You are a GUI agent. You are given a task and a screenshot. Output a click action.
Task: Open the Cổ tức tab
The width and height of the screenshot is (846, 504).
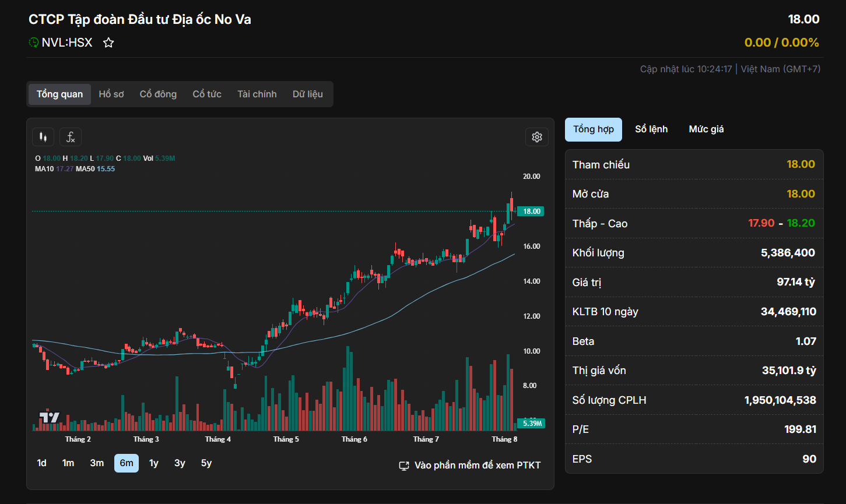click(207, 94)
